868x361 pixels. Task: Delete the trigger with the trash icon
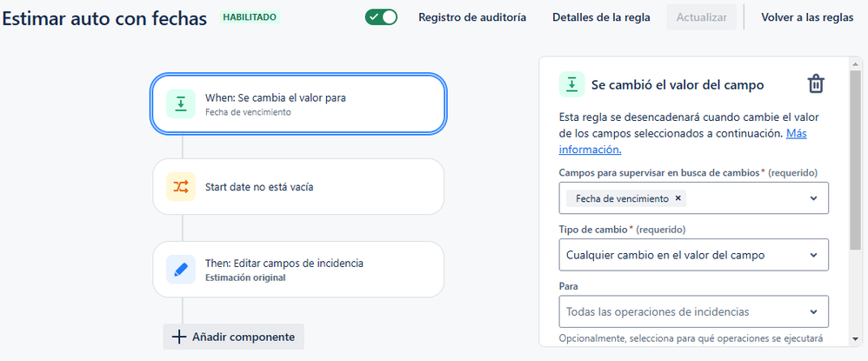tap(816, 84)
